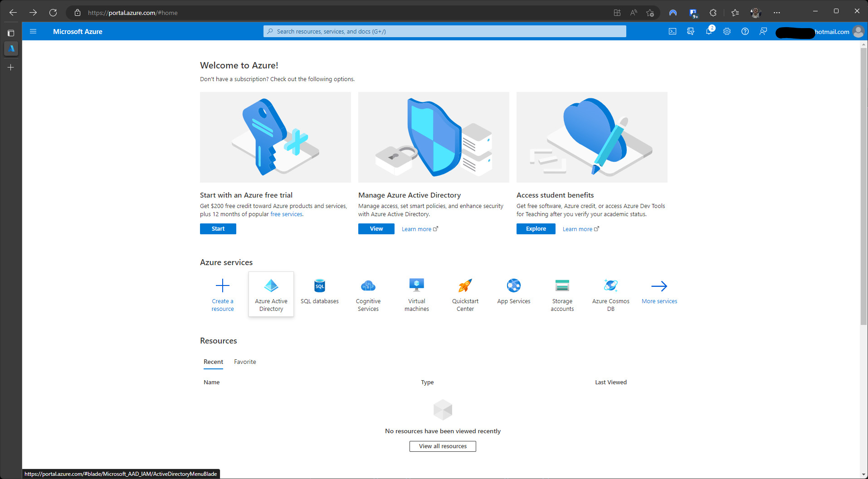Open Learn more for Active Directory

point(420,229)
